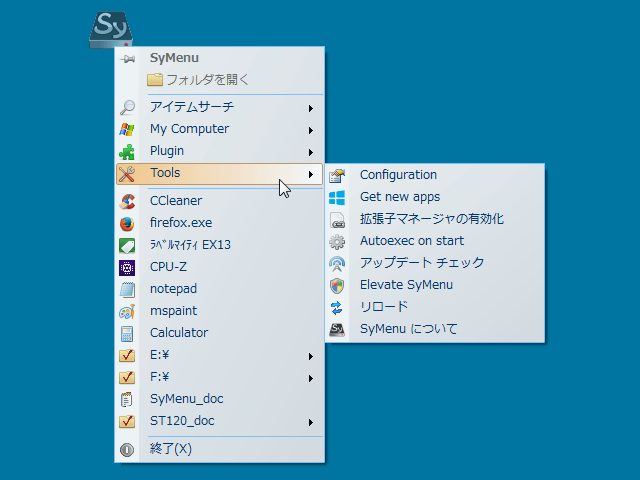Click the Tools submenu arrow
This screenshot has height=480, width=640.
point(311,175)
